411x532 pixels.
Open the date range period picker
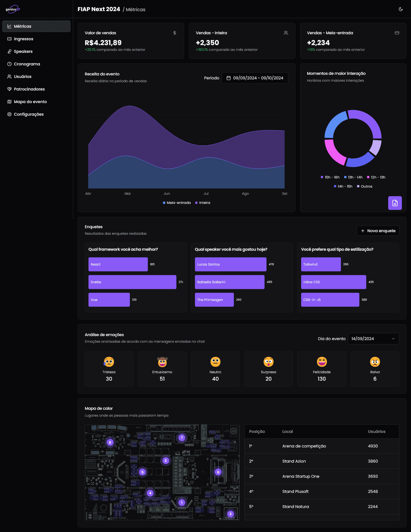tap(255, 78)
